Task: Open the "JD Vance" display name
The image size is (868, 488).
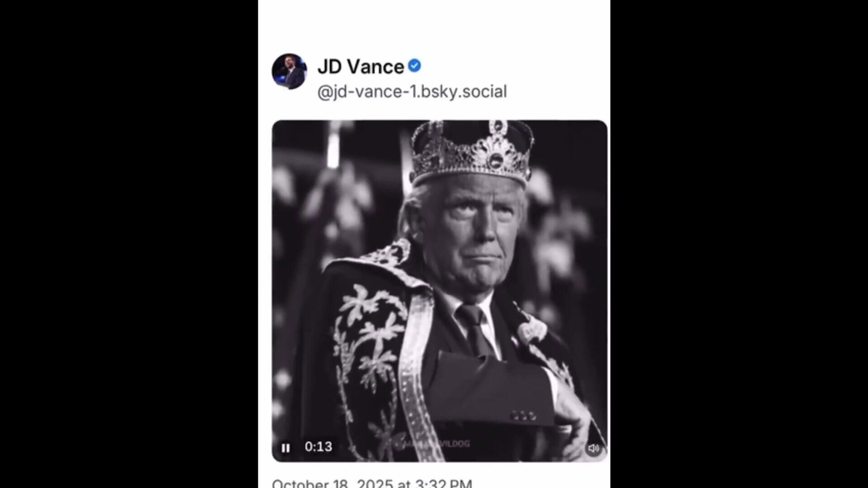Action: [360, 67]
